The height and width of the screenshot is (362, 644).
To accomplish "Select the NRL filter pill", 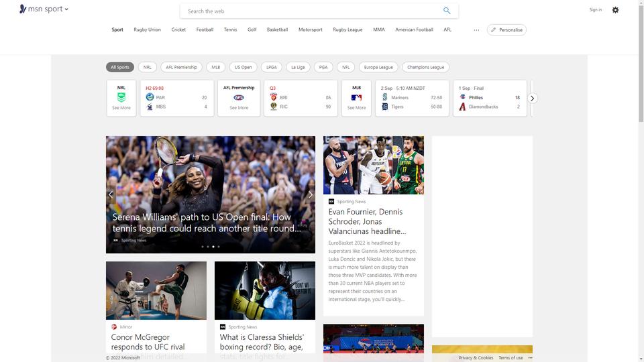I will click(x=148, y=67).
